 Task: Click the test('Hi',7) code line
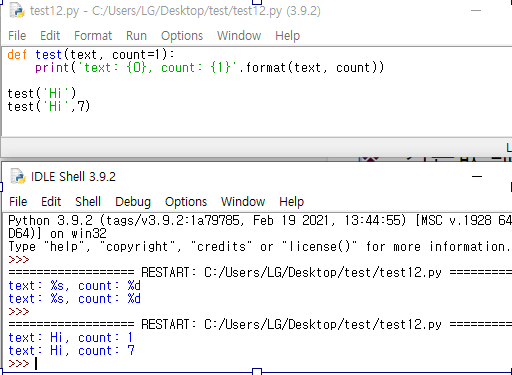(x=49, y=107)
